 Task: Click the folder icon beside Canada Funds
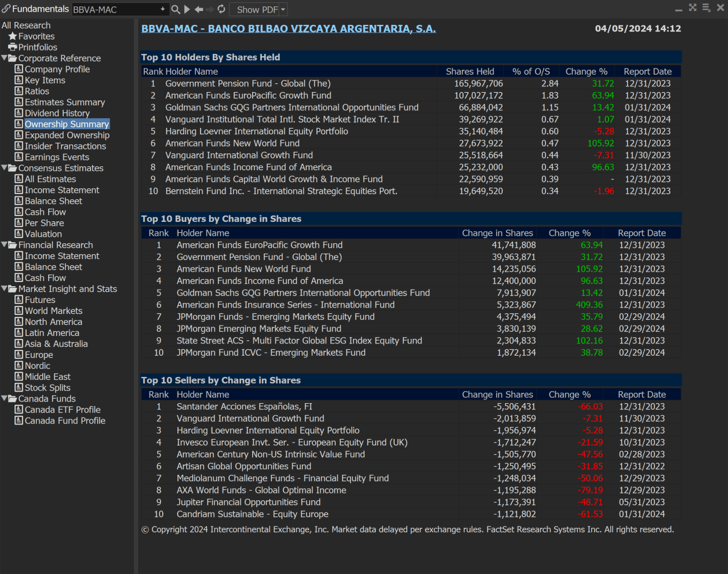pyautogui.click(x=13, y=399)
